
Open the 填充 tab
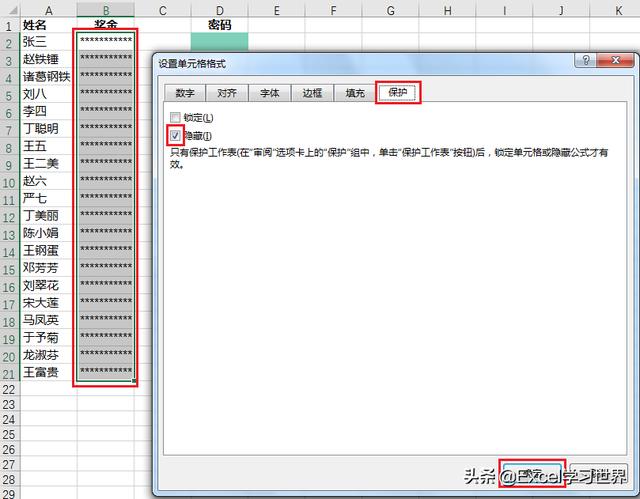[x=354, y=93]
